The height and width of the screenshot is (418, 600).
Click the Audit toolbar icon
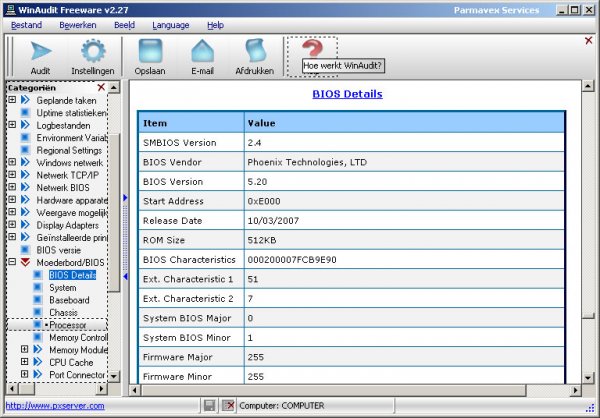click(41, 52)
